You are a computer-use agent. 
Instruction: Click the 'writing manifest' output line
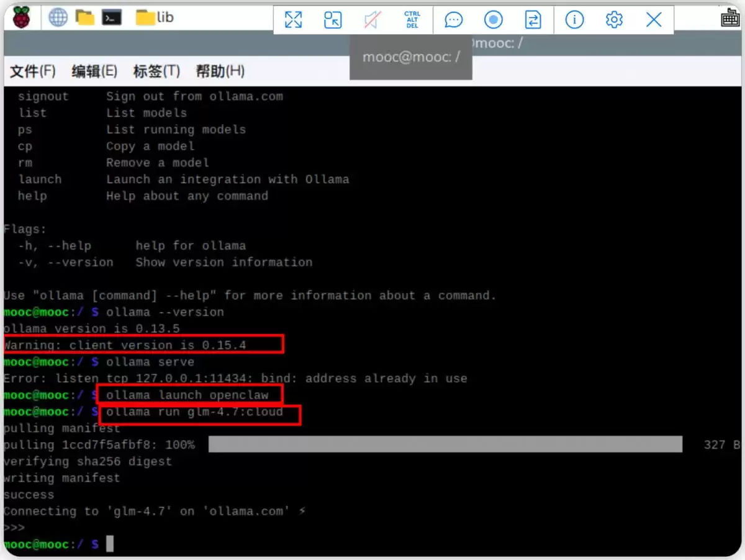(x=62, y=478)
